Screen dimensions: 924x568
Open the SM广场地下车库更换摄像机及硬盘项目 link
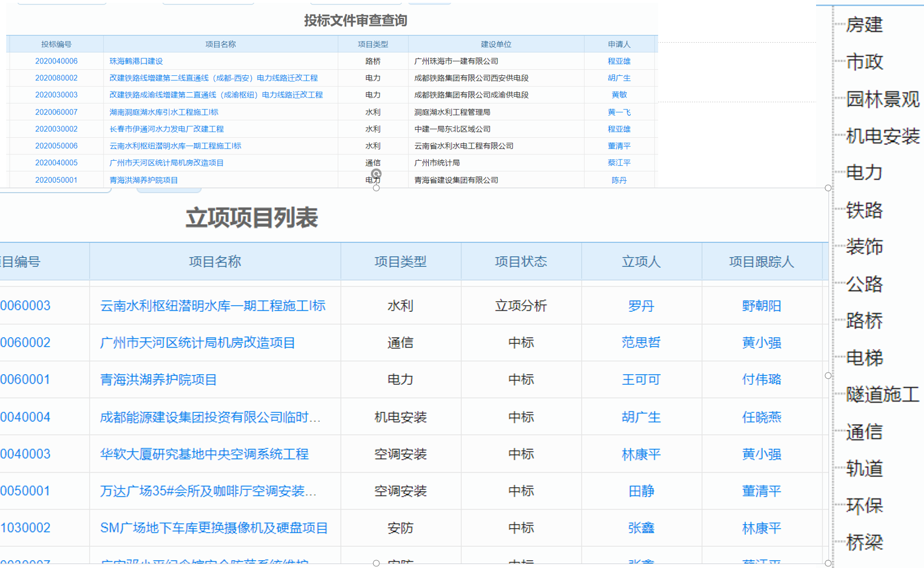tap(214, 528)
